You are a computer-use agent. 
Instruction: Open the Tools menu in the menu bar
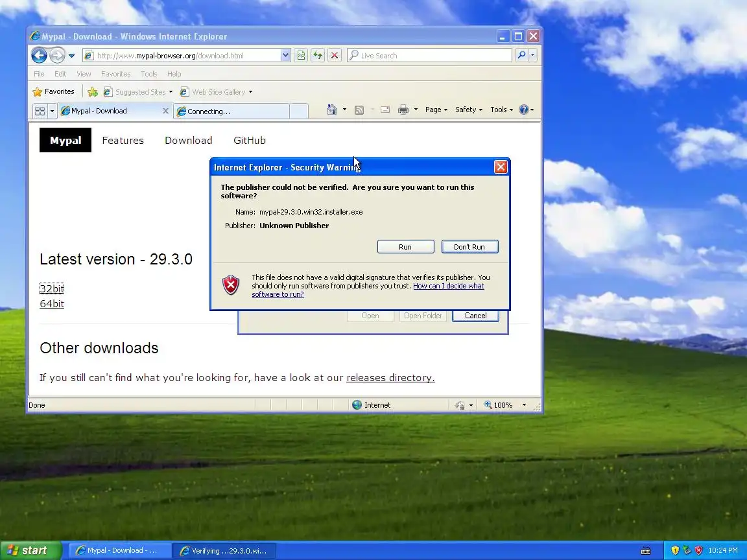[149, 74]
